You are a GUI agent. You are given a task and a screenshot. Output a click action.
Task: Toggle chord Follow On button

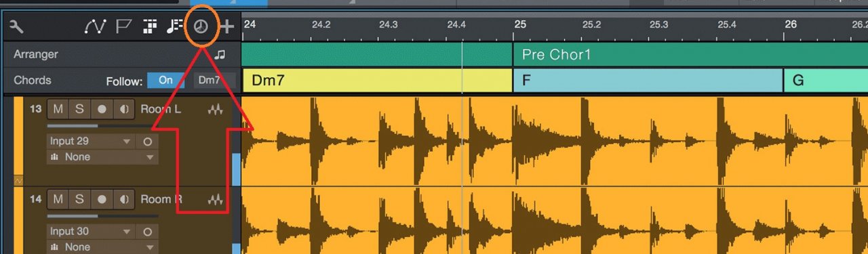(x=166, y=80)
